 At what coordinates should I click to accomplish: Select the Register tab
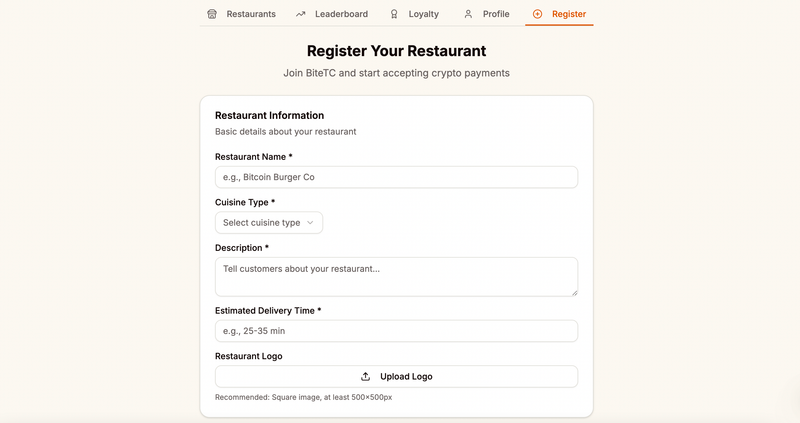pos(568,14)
